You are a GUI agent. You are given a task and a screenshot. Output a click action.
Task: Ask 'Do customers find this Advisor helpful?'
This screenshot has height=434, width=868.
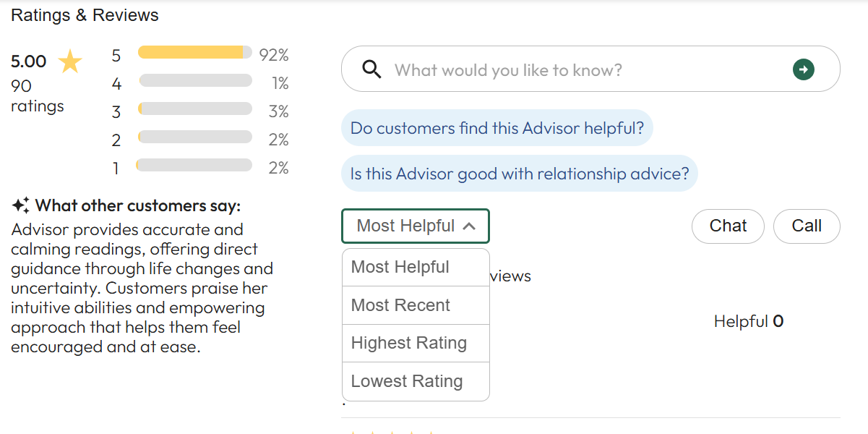[497, 127]
